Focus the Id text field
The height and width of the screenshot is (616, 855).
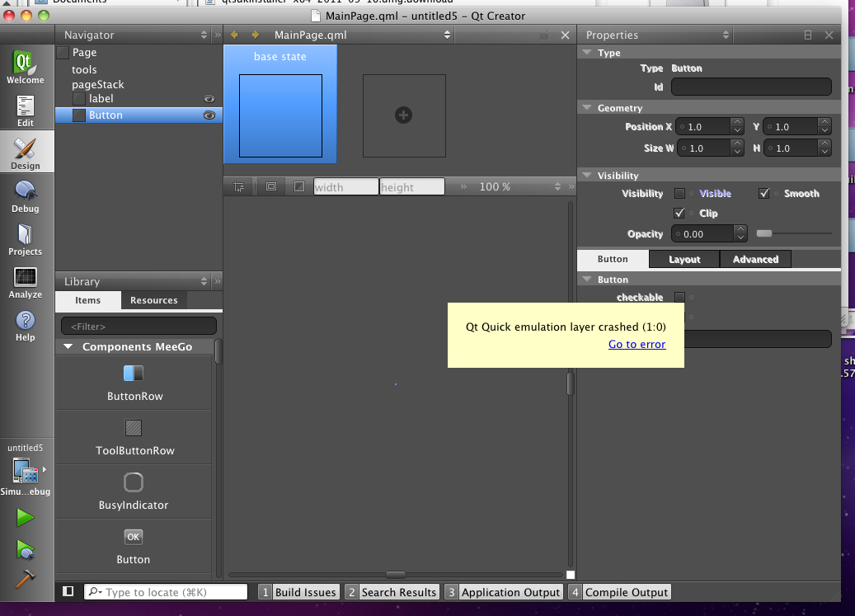(751, 87)
